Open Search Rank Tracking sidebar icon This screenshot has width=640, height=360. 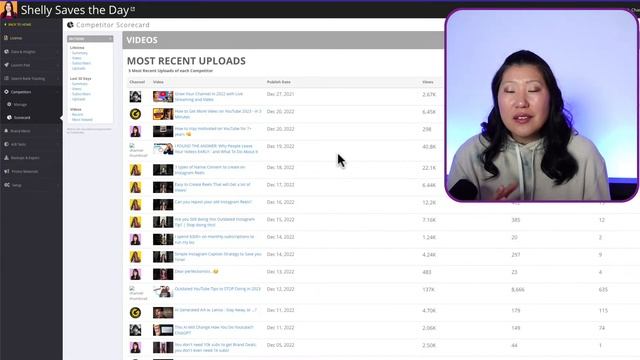pos(6,78)
